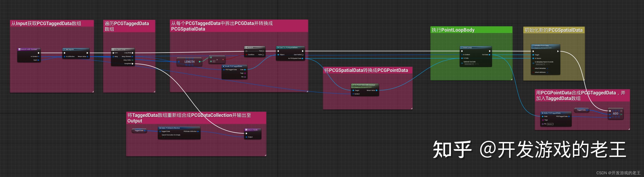
Task: Click browse-to-asset magnifier under In Metadata Parent Override
Action: pos(549,64)
